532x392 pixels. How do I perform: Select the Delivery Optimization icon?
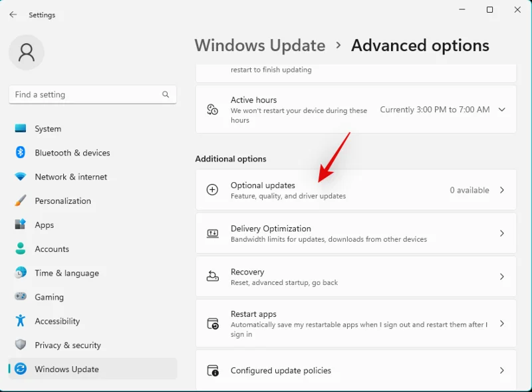pyautogui.click(x=214, y=233)
